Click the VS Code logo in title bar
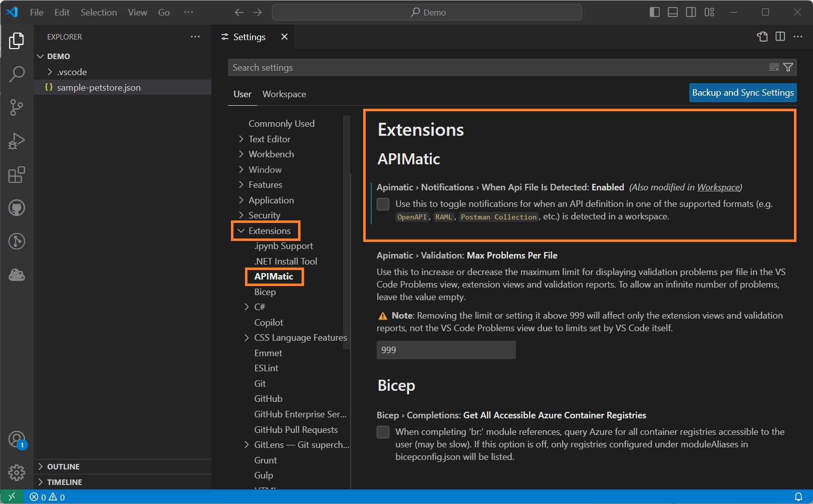813x504 pixels. click(13, 12)
